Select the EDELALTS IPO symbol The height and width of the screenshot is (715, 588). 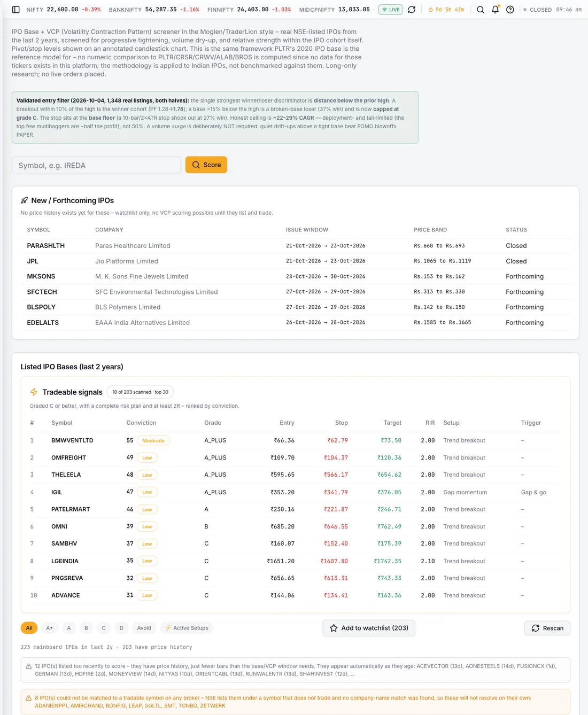pos(43,323)
